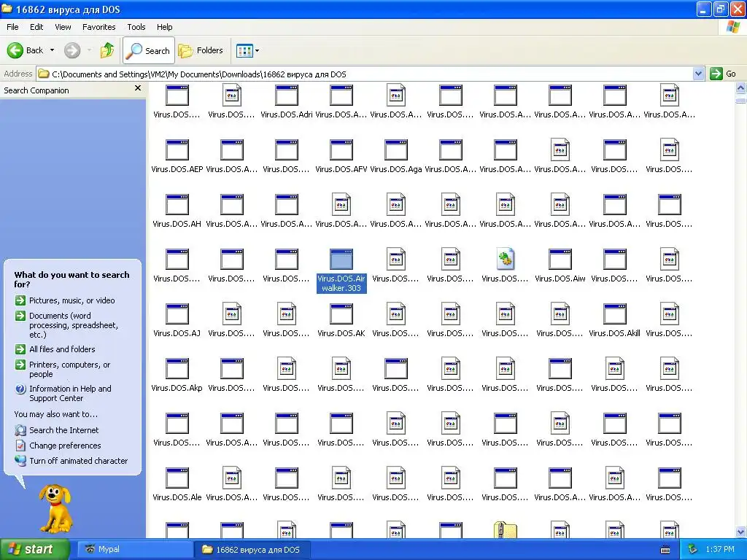Open the Back history dropdown arrow
This screenshot has height=560, width=747.
(52, 50)
